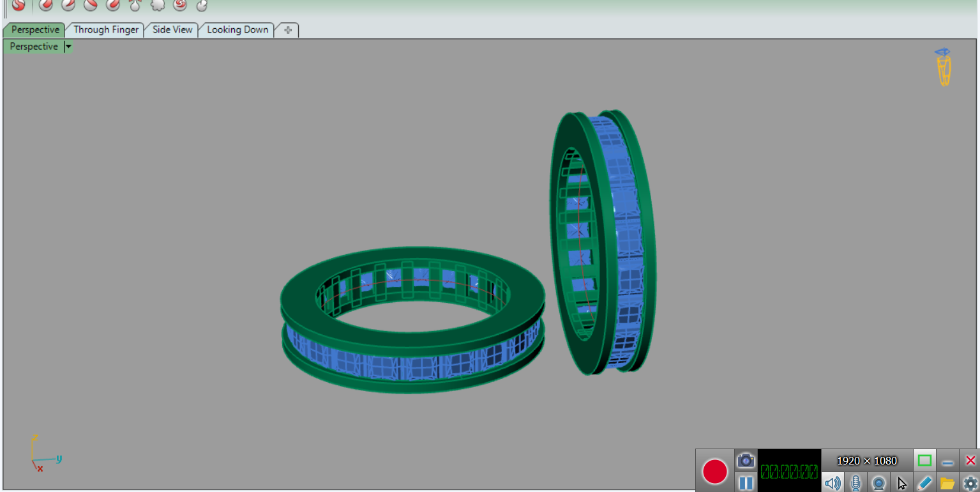
Task: Toggle mouse cursor capture
Action: [901, 483]
